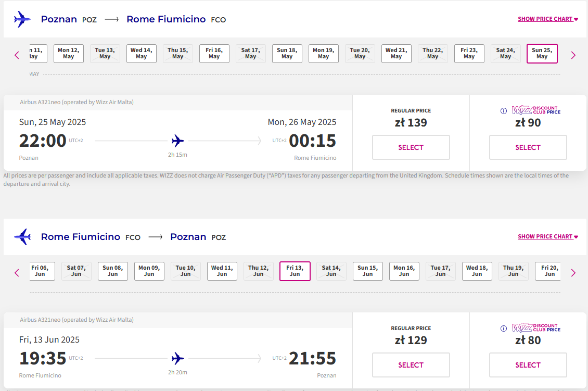
Task: Show later return dates with right arrow
Action: click(573, 273)
